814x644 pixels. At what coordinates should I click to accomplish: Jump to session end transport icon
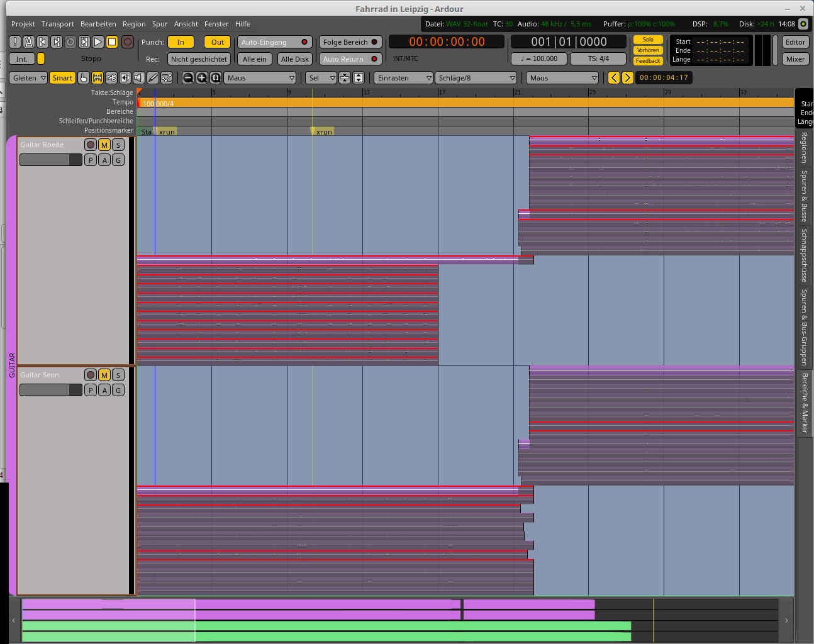[x=56, y=42]
